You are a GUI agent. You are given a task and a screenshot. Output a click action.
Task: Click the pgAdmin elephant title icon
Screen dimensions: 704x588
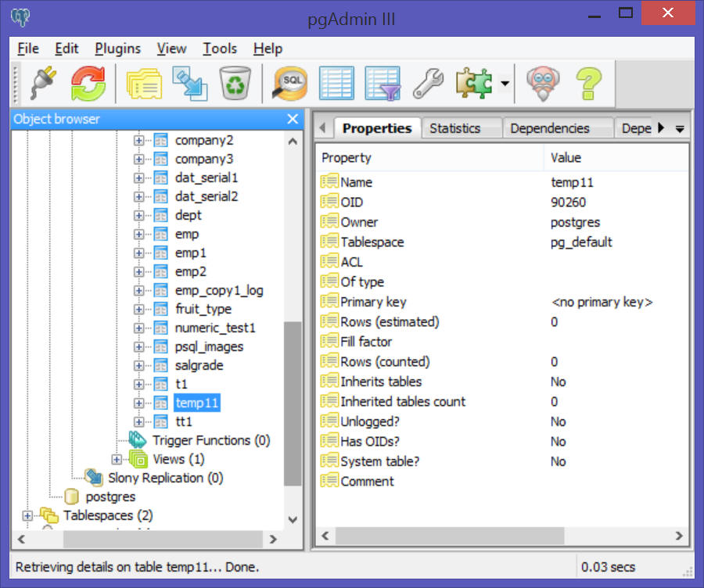[20, 18]
